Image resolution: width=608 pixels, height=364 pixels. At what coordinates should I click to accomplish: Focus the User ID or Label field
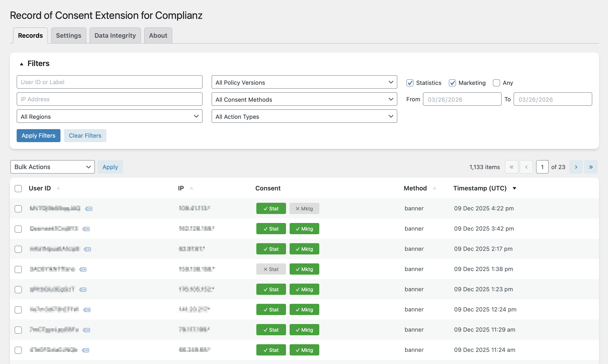pyautogui.click(x=109, y=82)
